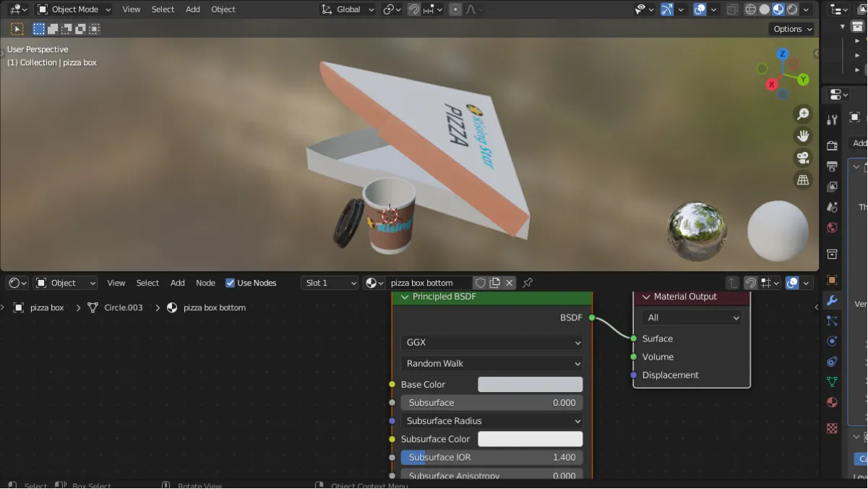
Task: Open the Slot 1 material slot dropdown
Action: point(330,283)
